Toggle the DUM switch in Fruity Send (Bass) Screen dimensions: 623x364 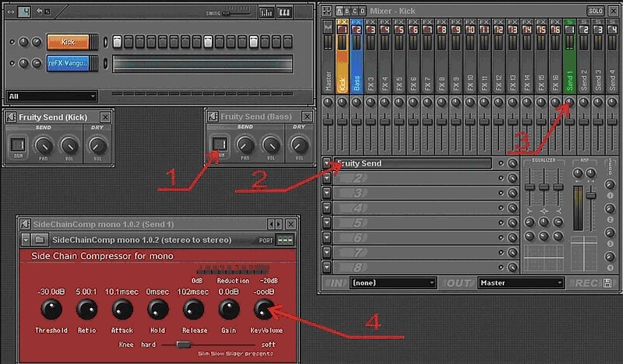219,145
